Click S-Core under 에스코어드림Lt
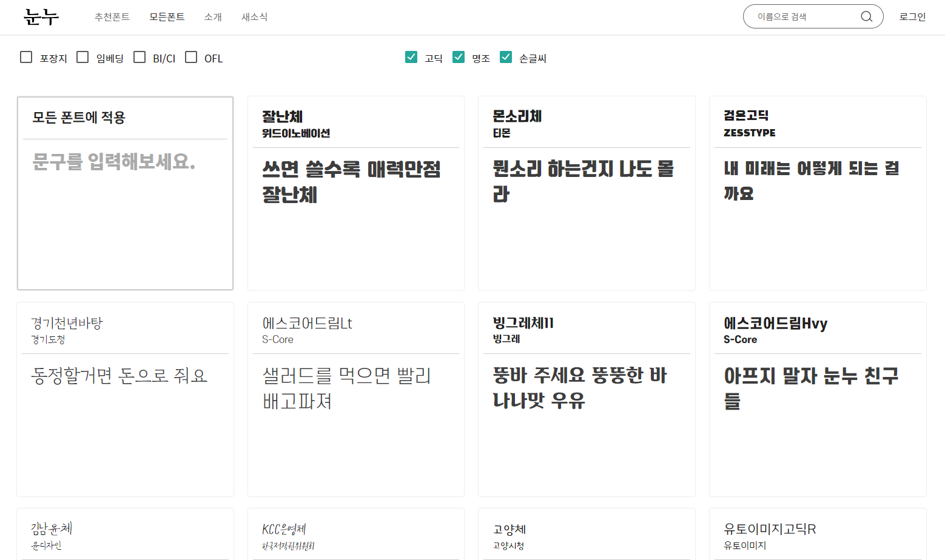This screenshot has width=945, height=560. pyautogui.click(x=278, y=339)
